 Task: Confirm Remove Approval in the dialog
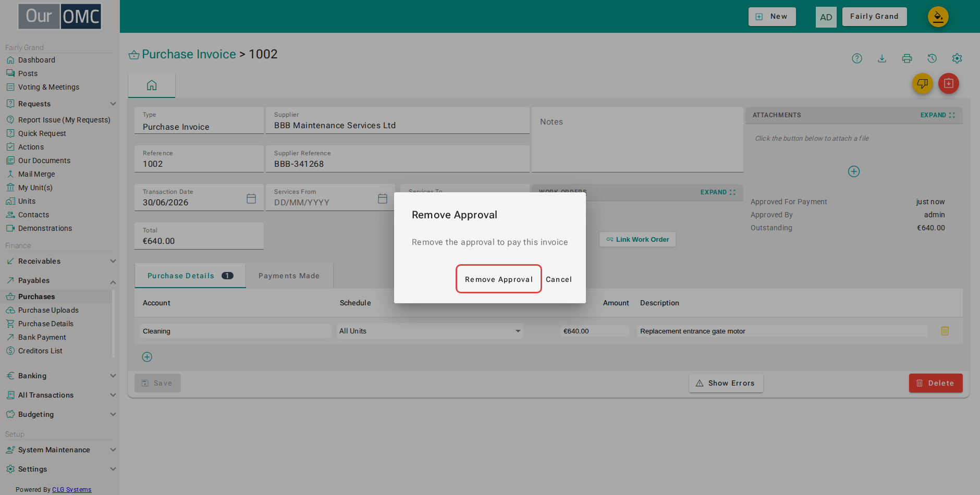[499, 279]
